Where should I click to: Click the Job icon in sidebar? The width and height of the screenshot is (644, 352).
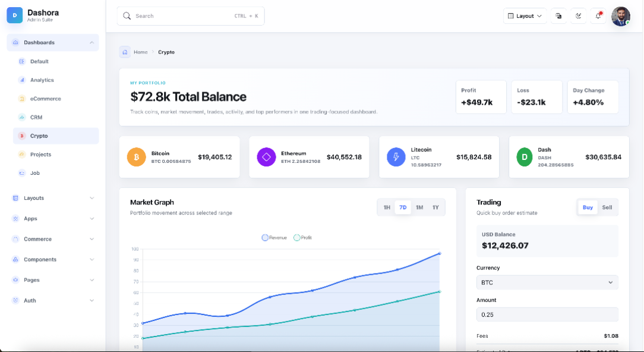click(x=22, y=173)
